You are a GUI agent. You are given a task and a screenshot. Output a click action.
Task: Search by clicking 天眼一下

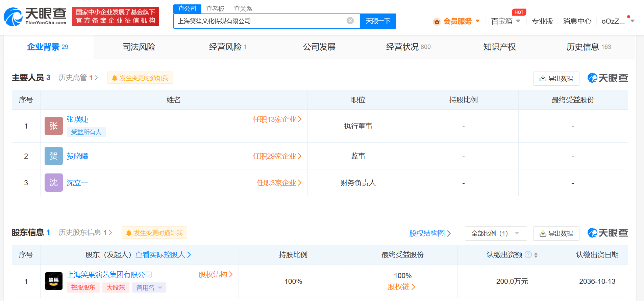[x=378, y=21]
